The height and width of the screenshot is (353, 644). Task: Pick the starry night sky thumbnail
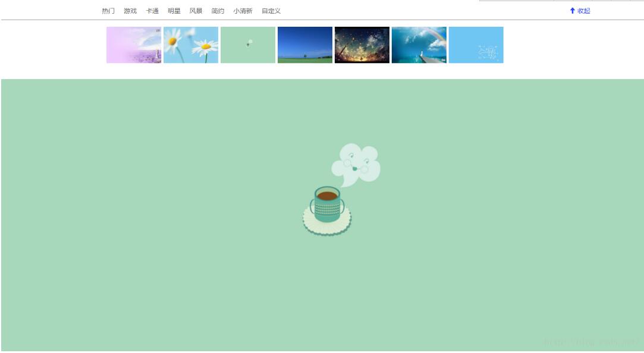[x=362, y=45]
